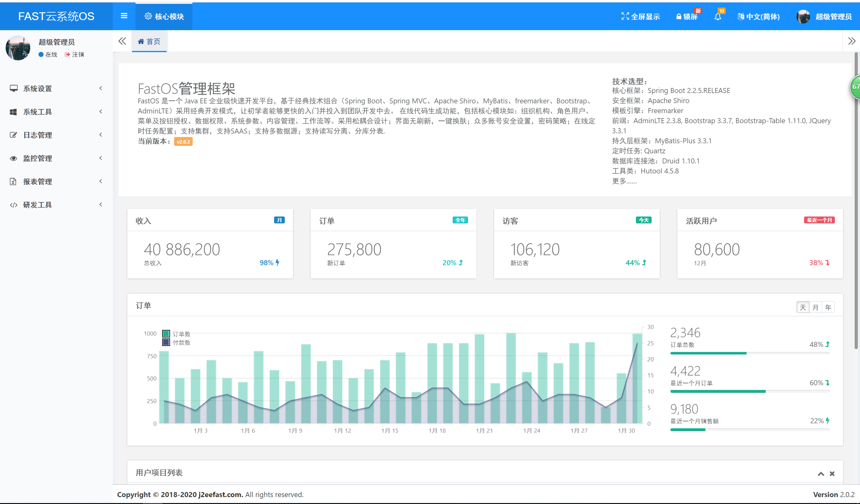Click the 日志管理 edit icon
Image resolution: width=860 pixels, height=504 pixels.
pos(13,135)
